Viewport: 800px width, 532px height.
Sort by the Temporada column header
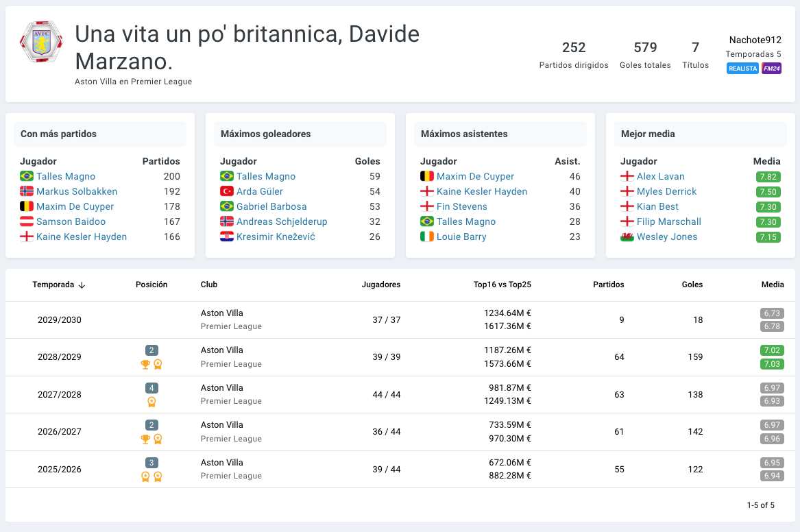click(53, 285)
